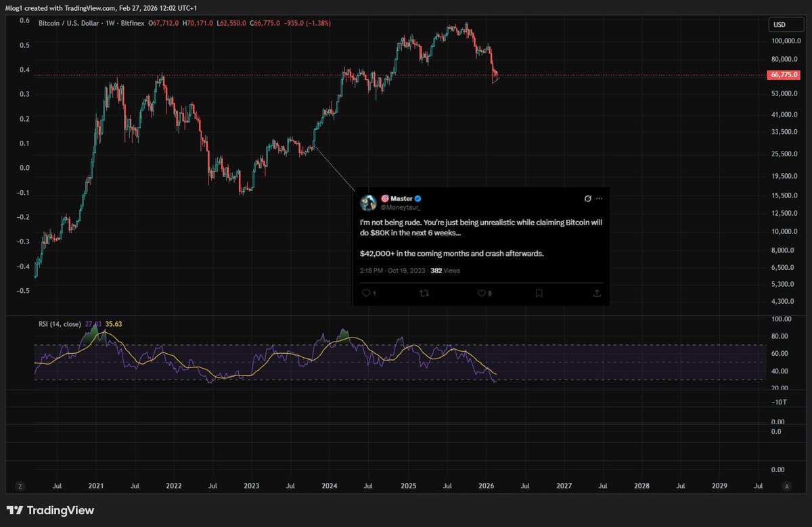Click the Grok icon in the tweet

pyautogui.click(x=587, y=199)
